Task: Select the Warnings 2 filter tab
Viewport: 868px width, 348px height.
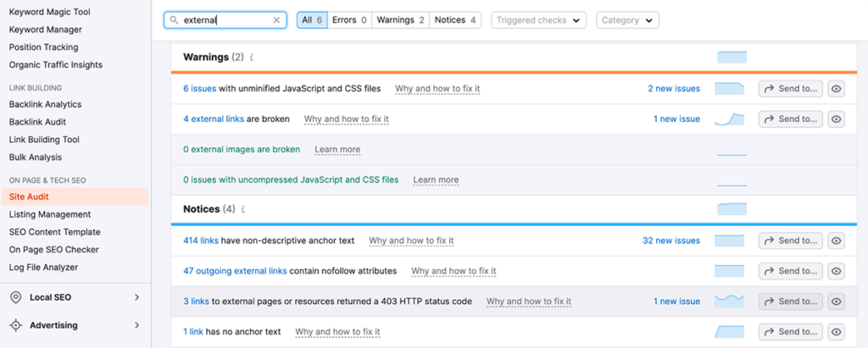Action: (x=400, y=20)
